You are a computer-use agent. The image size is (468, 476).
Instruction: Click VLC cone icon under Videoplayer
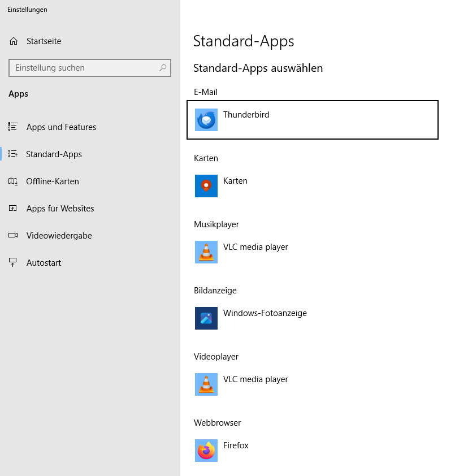[x=206, y=384]
